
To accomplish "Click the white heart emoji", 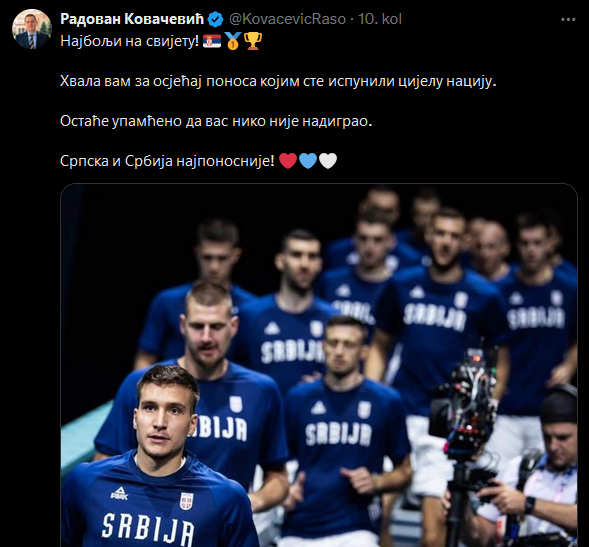I will [x=328, y=161].
